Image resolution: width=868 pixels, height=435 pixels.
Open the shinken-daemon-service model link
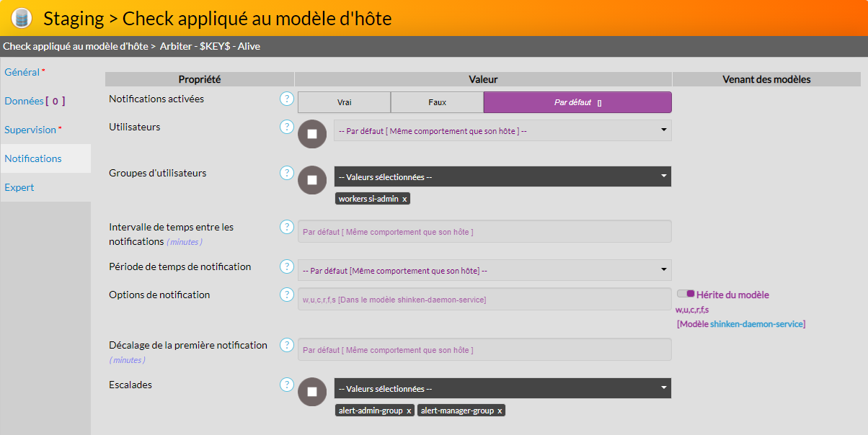756,324
